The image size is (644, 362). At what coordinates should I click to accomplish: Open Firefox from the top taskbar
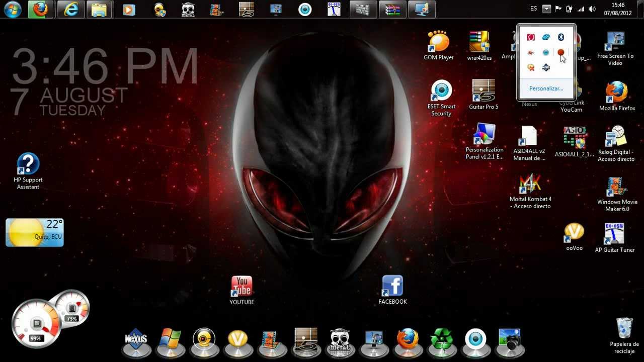41,9
